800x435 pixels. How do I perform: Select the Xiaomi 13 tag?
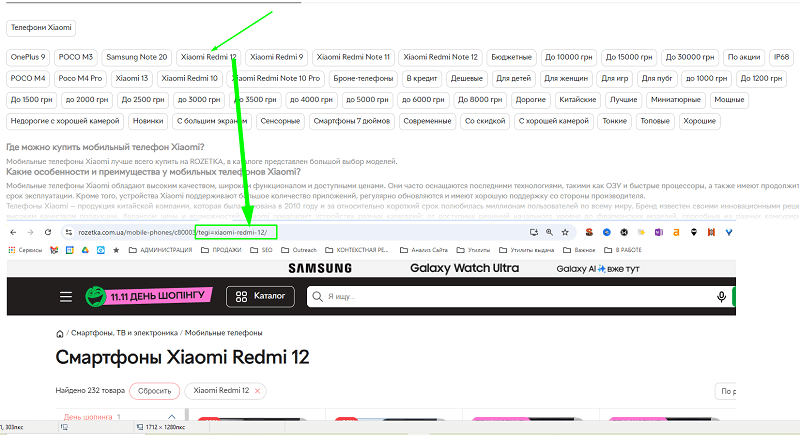point(132,79)
